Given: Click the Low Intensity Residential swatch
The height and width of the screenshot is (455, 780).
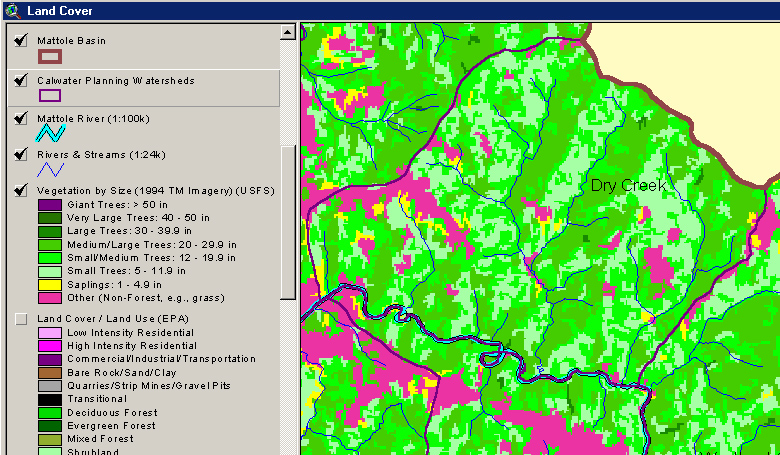Looking at the screenshot, I should click(x=50, y=333).
